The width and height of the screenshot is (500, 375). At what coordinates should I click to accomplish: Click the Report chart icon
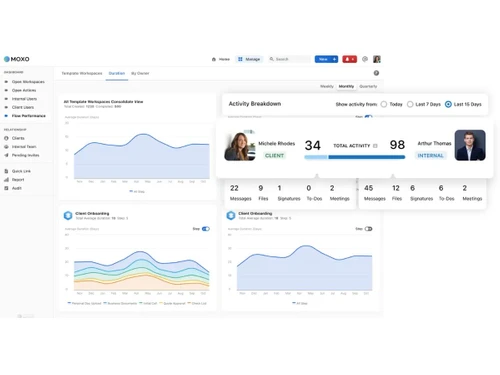[6, 180]
